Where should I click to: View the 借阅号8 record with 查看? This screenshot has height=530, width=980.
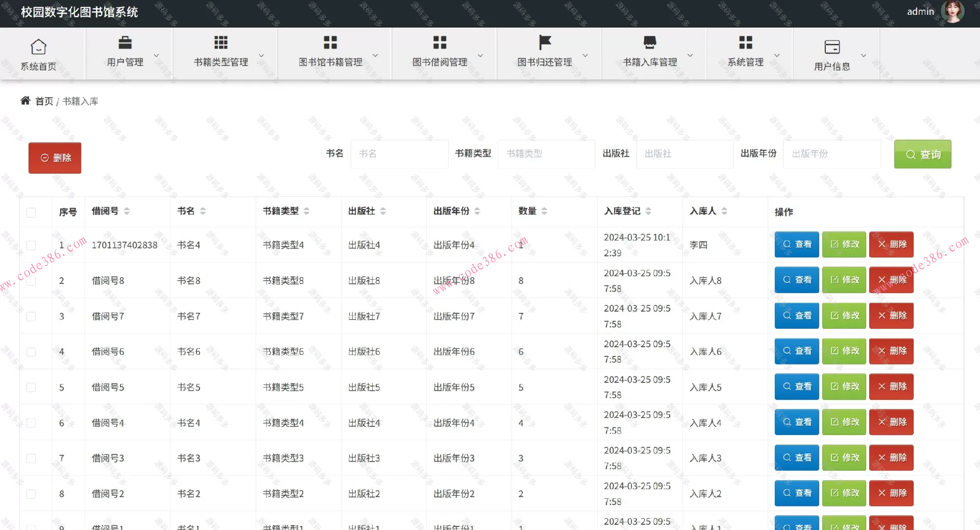797,280
